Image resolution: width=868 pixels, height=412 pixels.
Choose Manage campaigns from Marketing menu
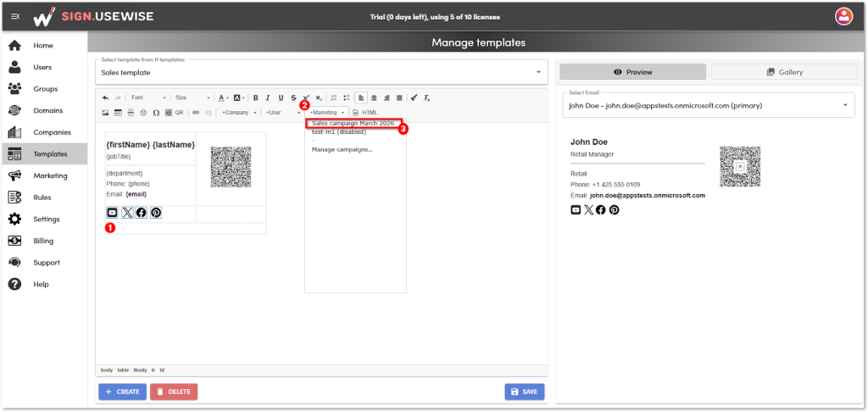[x=342, y=149]
